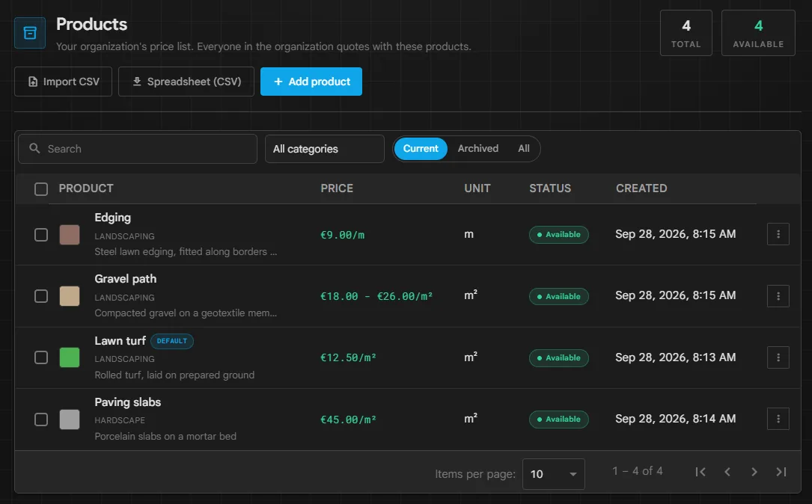Click the Import CSV button
812x504 pixels.
tap(63, 82)
